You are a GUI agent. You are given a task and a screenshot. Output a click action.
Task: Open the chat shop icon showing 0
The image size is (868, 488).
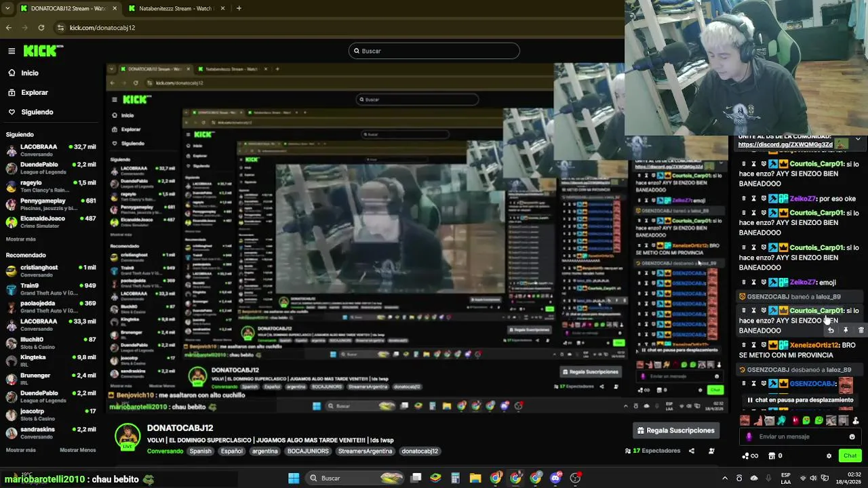click(775, 455)
